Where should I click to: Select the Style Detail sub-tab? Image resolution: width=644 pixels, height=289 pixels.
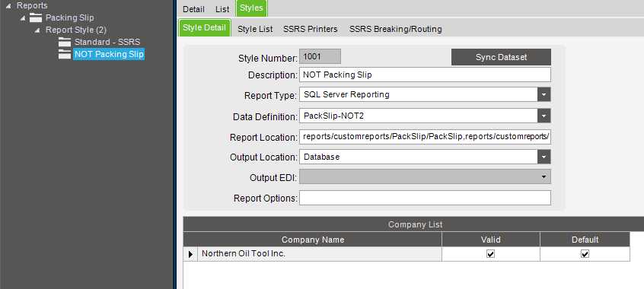click(205, 28)
